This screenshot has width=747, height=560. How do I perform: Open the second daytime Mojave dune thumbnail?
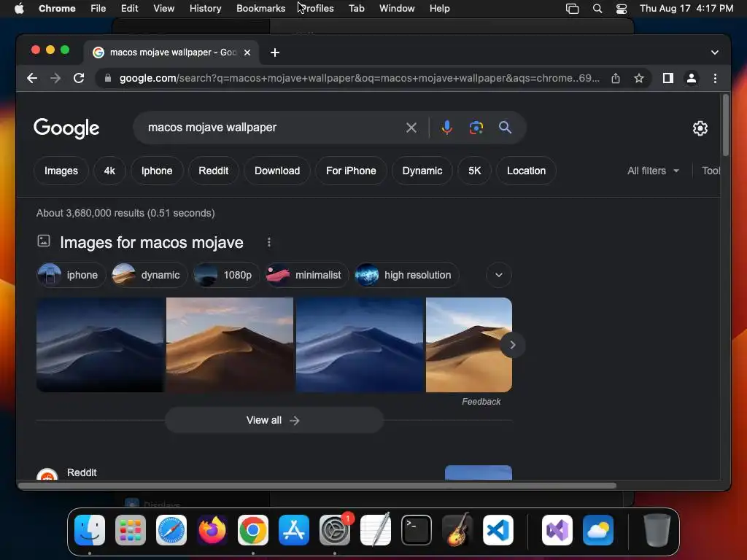point(230,345)
